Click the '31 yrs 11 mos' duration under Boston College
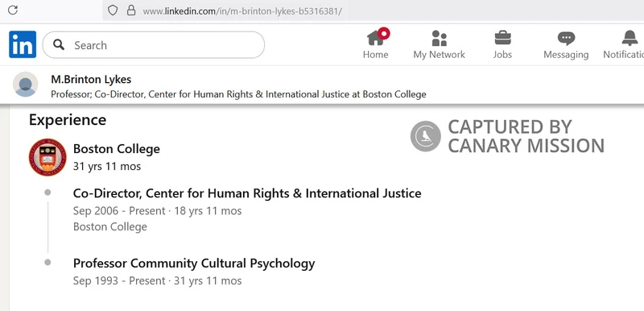This screenshot has height=311, width=644. tap(107, 167)
